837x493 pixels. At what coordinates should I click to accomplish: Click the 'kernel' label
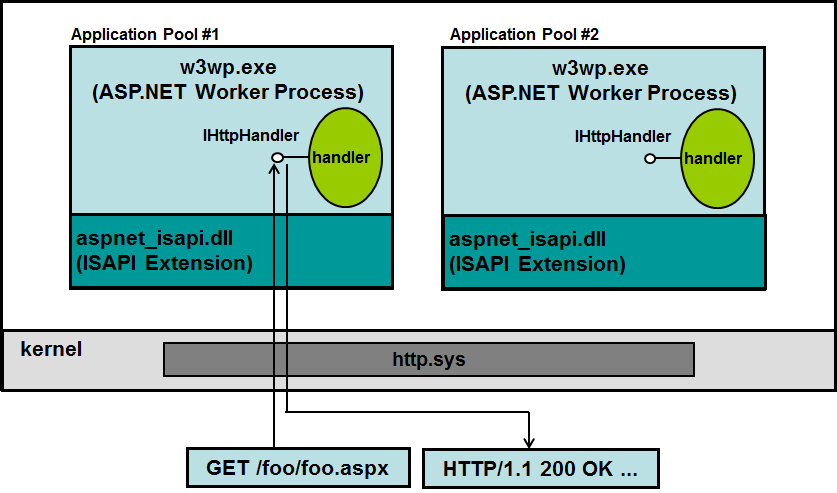[x=51, y=349]
